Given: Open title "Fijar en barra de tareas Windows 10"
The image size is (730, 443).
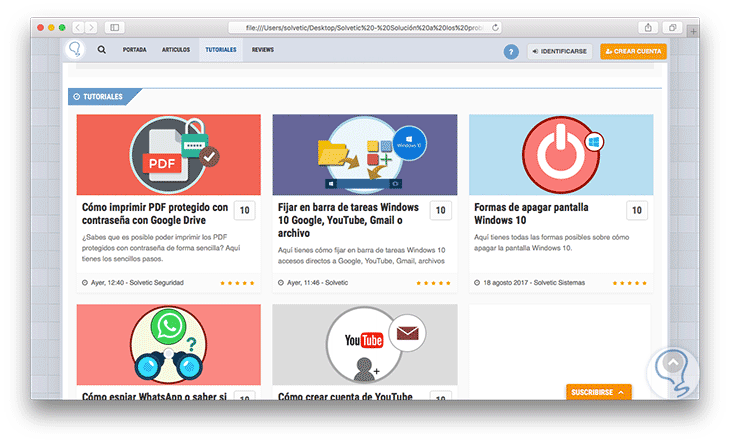Looking at the screenshot, I should pyautogui.click(x=348, y=220).
